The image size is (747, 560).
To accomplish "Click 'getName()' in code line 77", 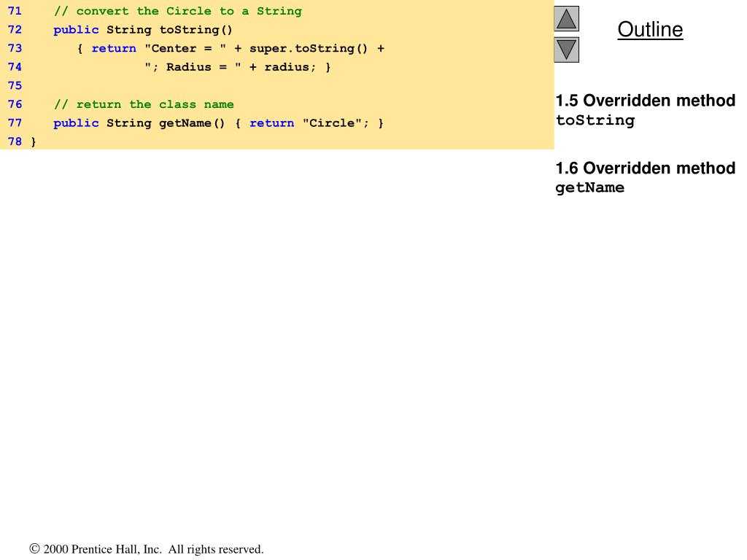I will click(192, 123).
